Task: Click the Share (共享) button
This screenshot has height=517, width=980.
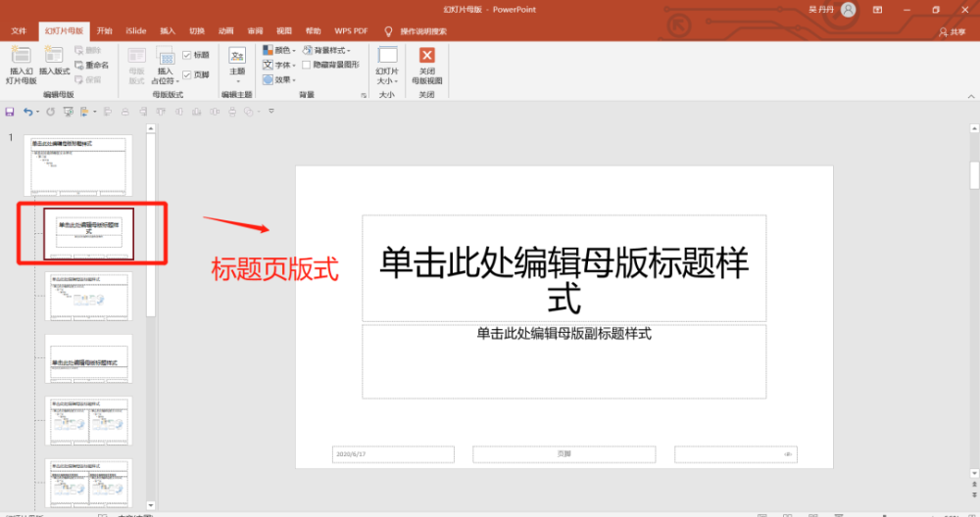Action: tap(952, 31)
